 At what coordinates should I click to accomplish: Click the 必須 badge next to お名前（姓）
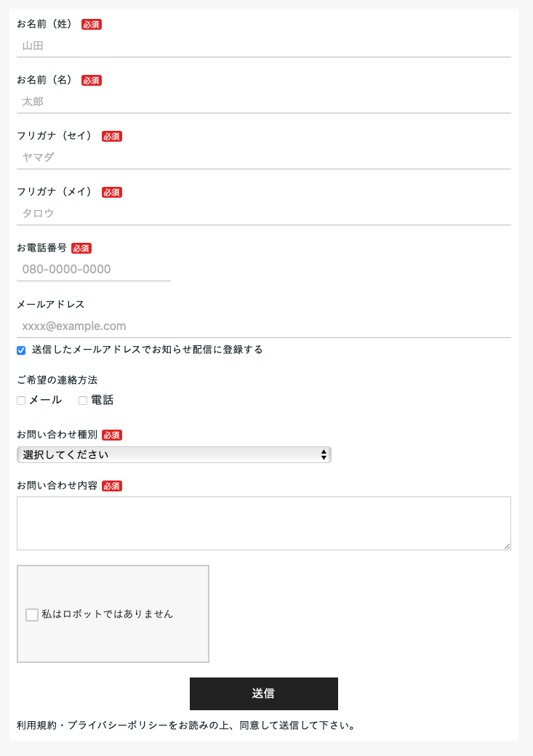91,24
